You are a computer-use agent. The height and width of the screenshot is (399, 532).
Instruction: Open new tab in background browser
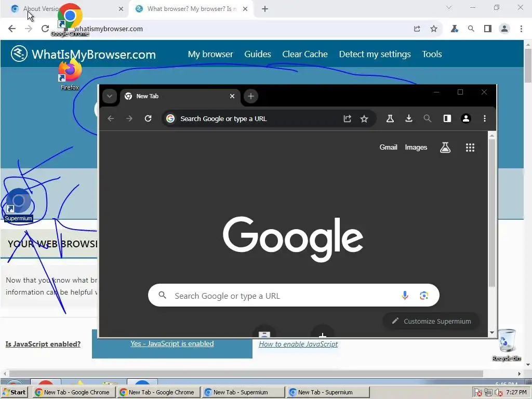pos(265,9)
